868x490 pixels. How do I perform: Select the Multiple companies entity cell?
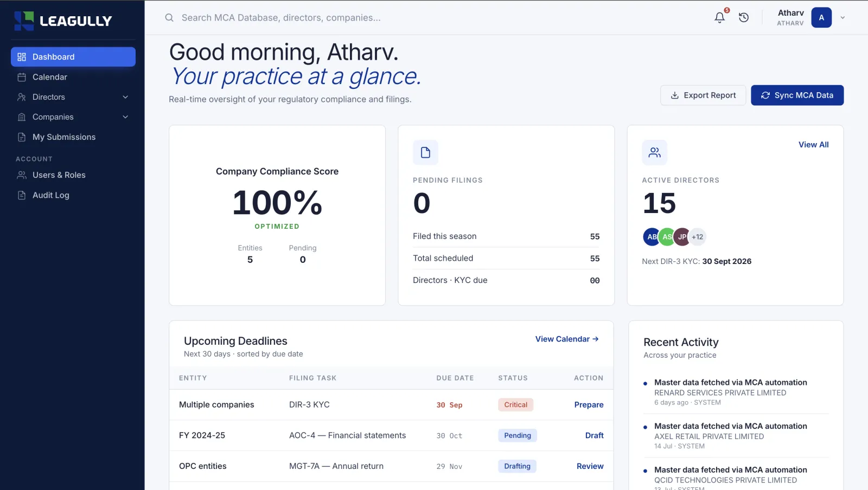[216, 405]
